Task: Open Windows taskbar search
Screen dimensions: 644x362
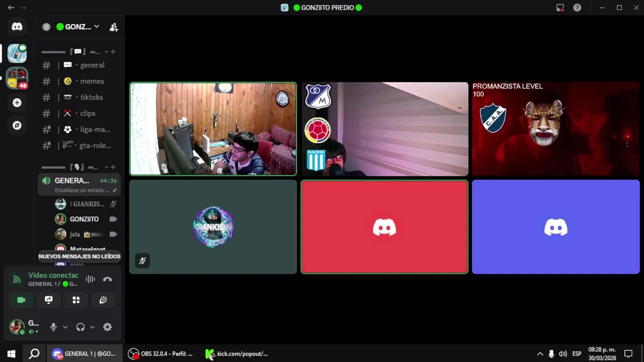Action: [x=34, y=354]
